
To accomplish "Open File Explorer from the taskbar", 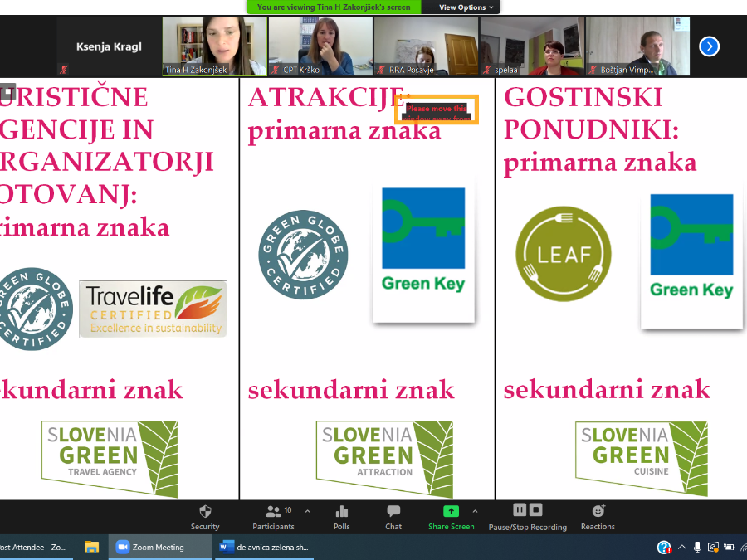I will pyautogui.click(x=91, y=548).
